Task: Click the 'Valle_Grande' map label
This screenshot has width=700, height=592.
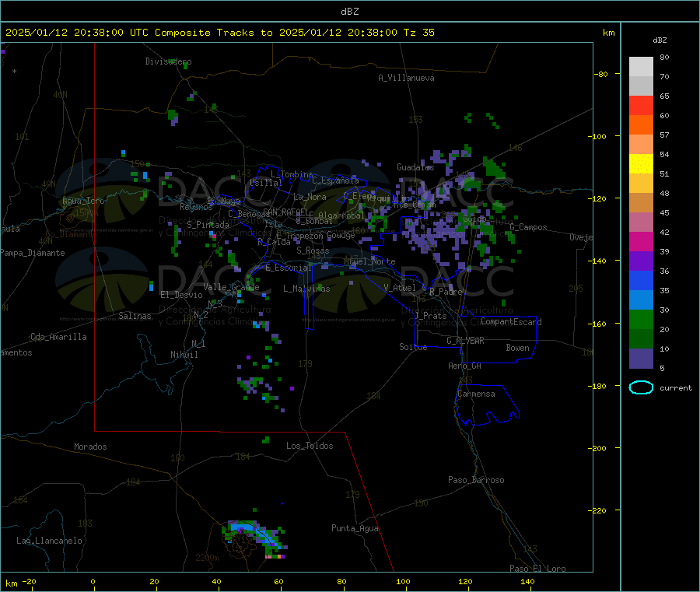Action: [x=231, y=287]
